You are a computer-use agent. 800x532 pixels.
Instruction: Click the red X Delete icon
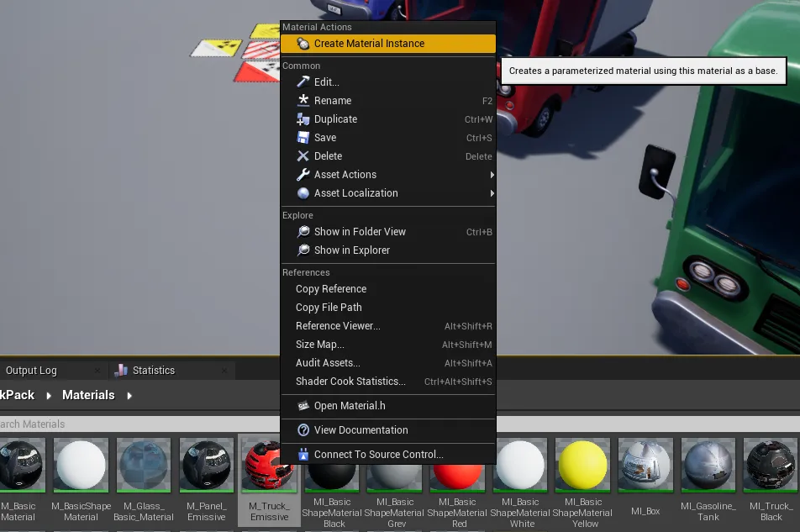303,155
